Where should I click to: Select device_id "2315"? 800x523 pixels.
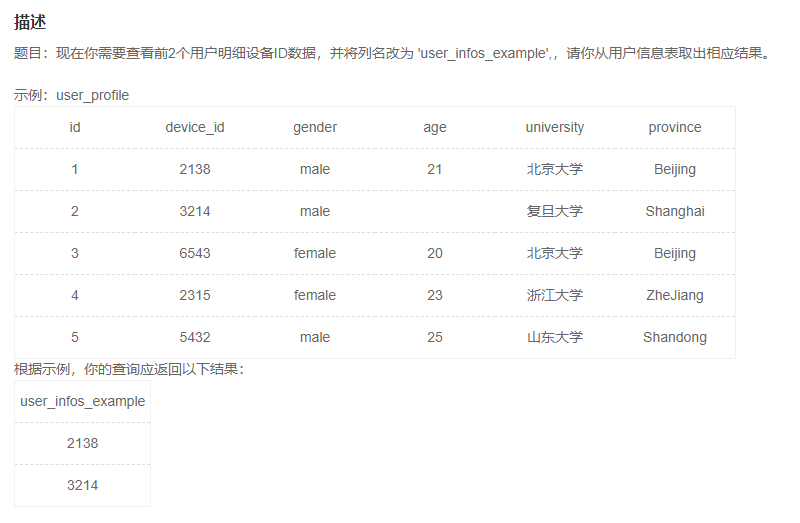point(195,295)
